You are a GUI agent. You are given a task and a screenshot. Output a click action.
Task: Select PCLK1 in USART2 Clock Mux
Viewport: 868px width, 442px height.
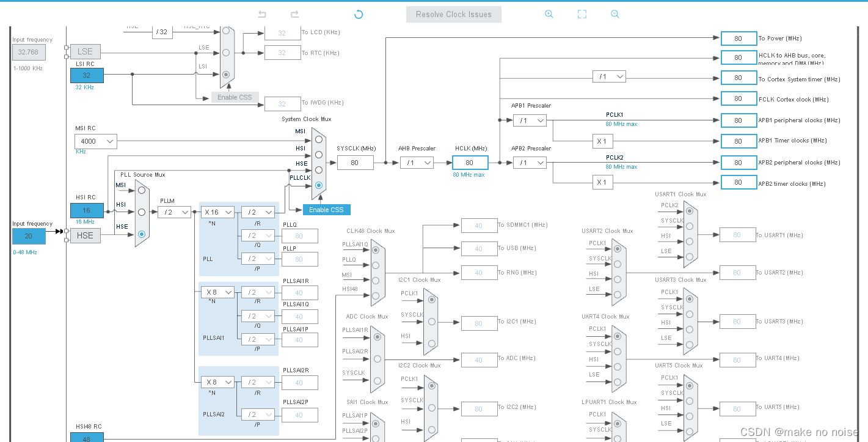[618, 249]
